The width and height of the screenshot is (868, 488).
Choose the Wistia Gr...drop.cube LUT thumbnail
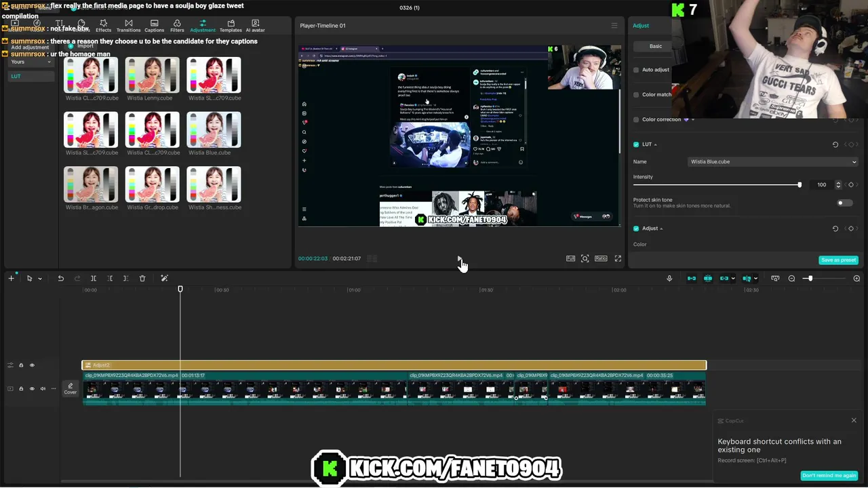(153, 184)
